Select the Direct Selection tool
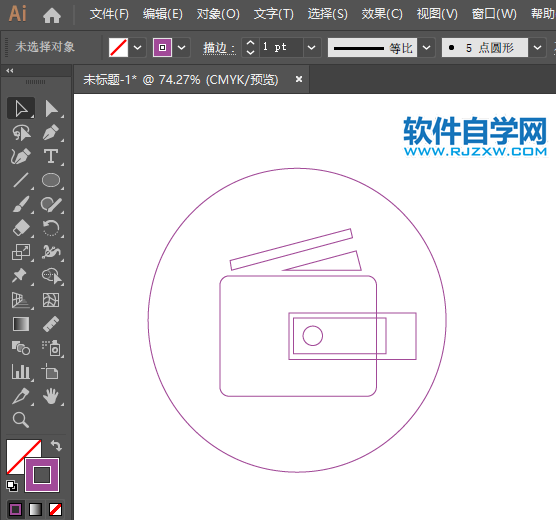Screen dimensions: 556x520 point(51,109)
